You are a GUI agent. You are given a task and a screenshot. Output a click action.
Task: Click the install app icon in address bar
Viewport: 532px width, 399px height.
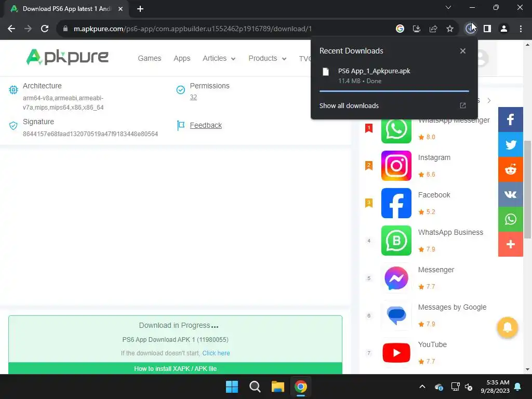point(417,29)
